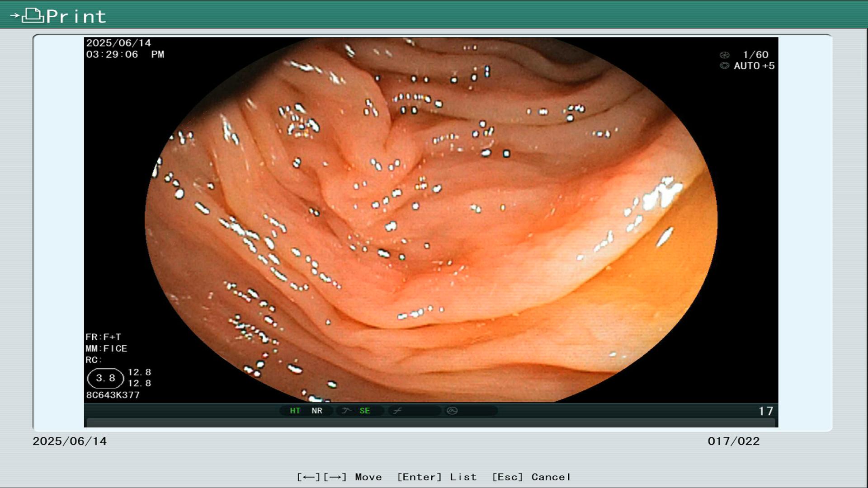Click the "FR:F+T" label

pyautogui.click(x=103, y=337)
